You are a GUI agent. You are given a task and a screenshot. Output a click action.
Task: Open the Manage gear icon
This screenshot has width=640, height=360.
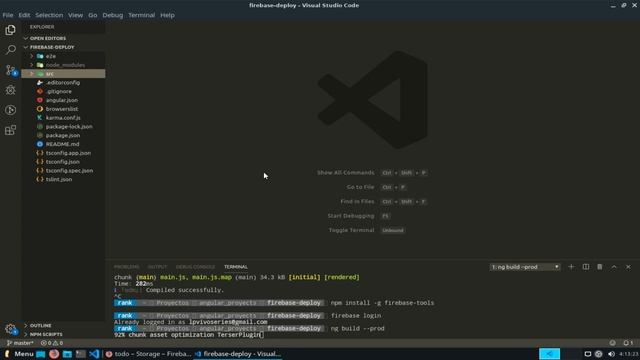(x=11, y=329)
